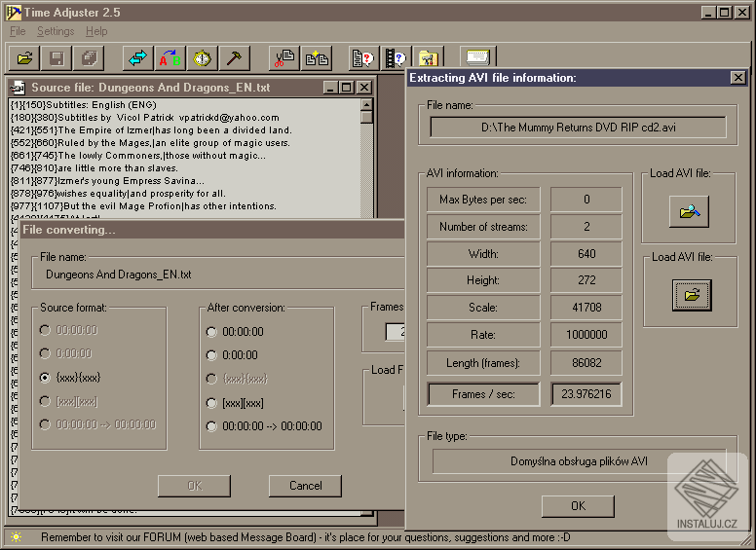The image size is (756, 550).
Task: Click the subtitle file info icon
Action: click(x=363, y=58)
